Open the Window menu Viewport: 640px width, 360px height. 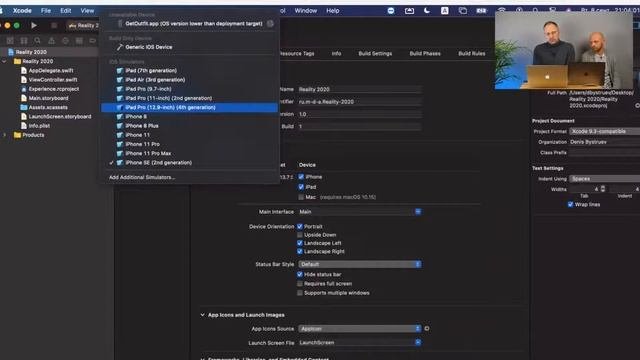point(306,11)
